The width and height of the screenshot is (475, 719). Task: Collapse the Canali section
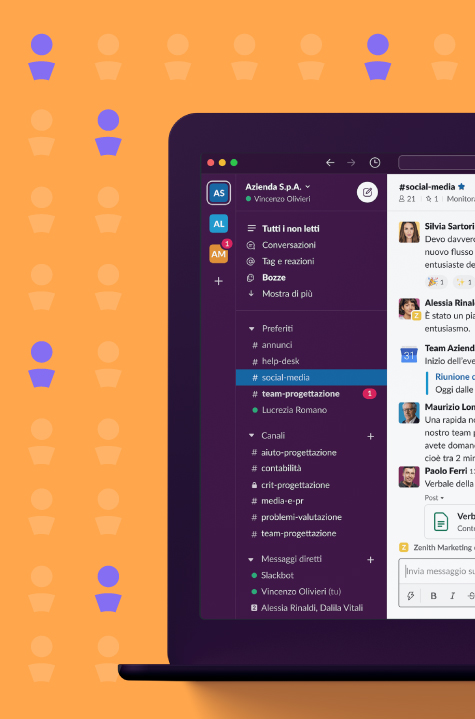(251, 436)
